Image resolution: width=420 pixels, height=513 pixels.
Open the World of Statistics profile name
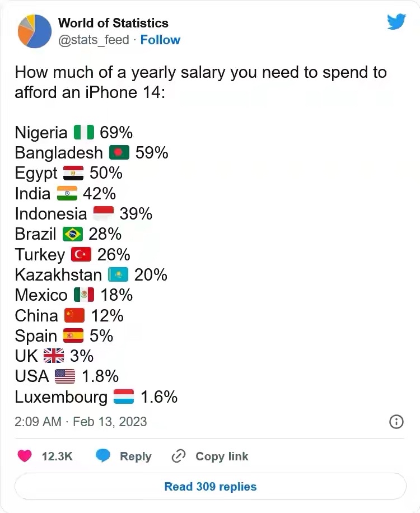click(113, 23)
